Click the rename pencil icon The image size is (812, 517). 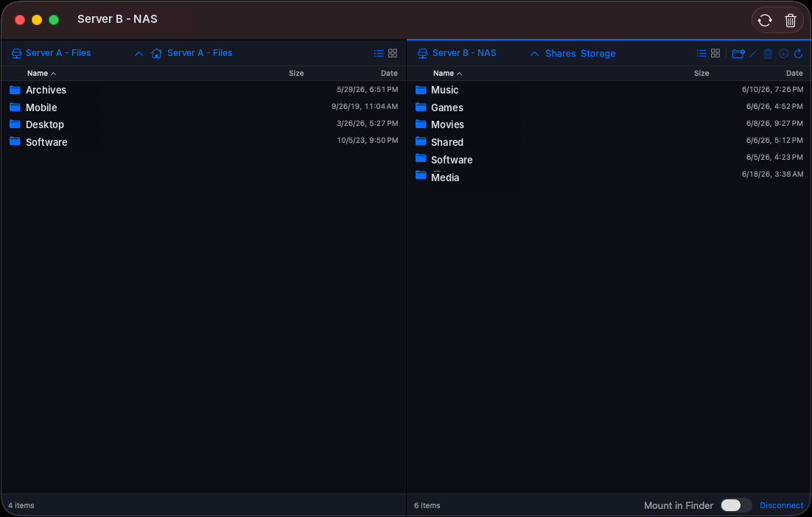(753, 53)
